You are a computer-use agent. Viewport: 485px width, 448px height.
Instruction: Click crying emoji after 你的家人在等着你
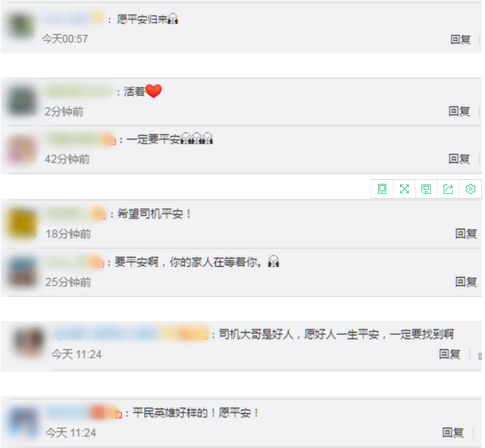(x=273, y=261)
